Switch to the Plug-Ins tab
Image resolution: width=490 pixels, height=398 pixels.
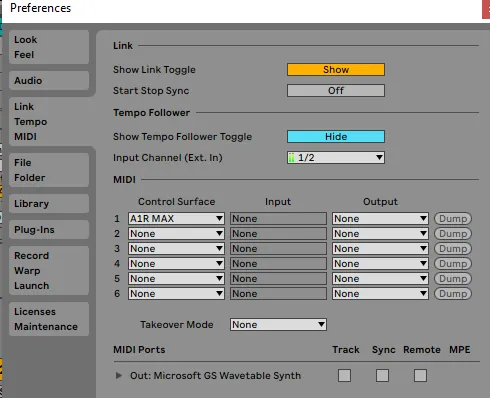(49, 229)
